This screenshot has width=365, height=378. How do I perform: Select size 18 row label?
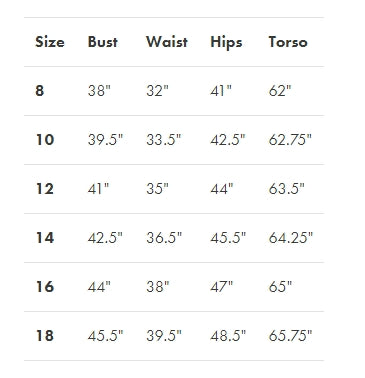click(45, 336)
